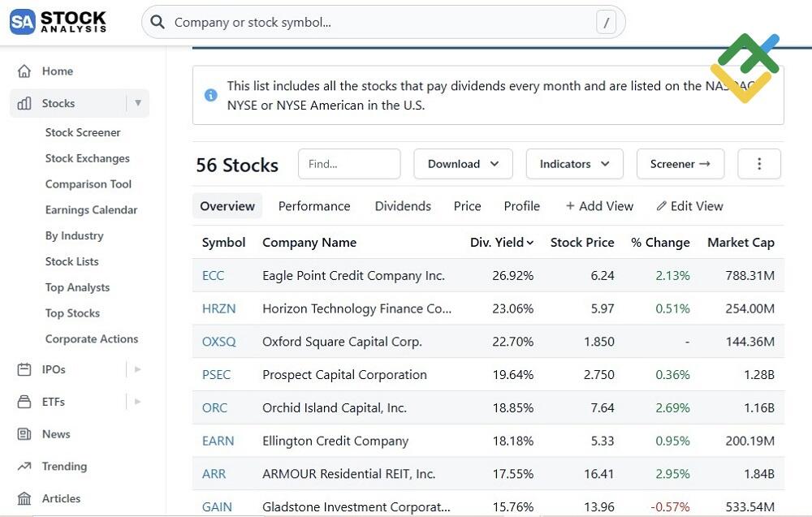Sort by Div. Yield column header

point(501,243)
